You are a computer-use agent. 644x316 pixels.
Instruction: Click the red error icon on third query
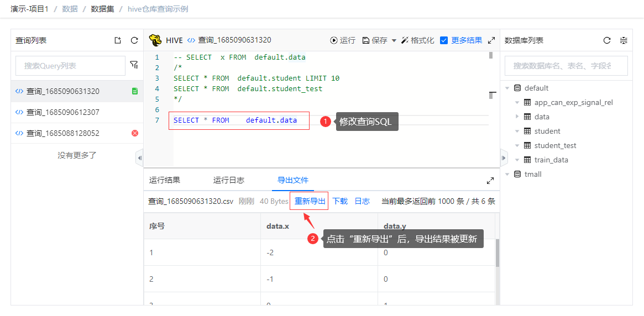point(135,133)
